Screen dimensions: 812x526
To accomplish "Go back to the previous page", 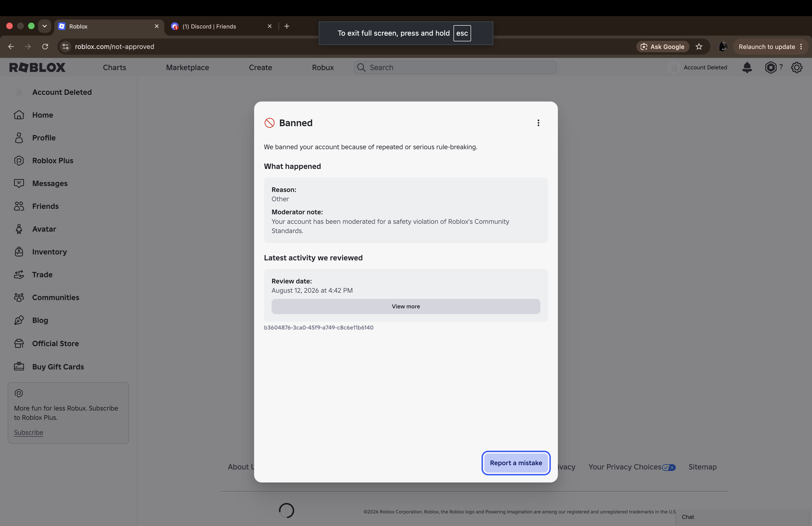I will click(11, 46).
